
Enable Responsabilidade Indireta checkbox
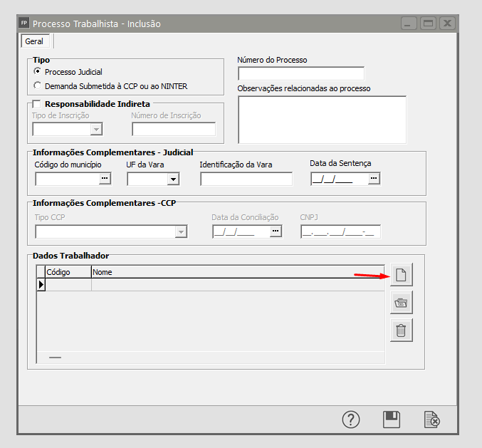[38, 104]
